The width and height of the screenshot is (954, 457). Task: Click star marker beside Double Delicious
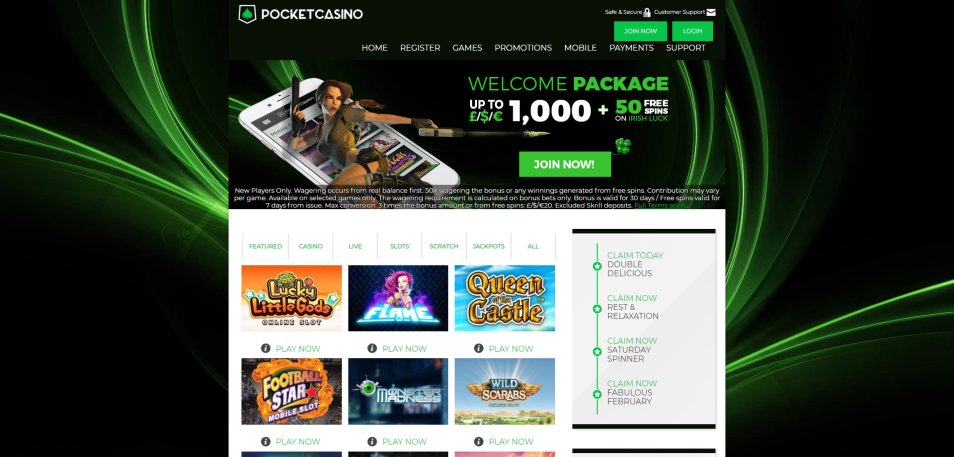click(597, 266)
